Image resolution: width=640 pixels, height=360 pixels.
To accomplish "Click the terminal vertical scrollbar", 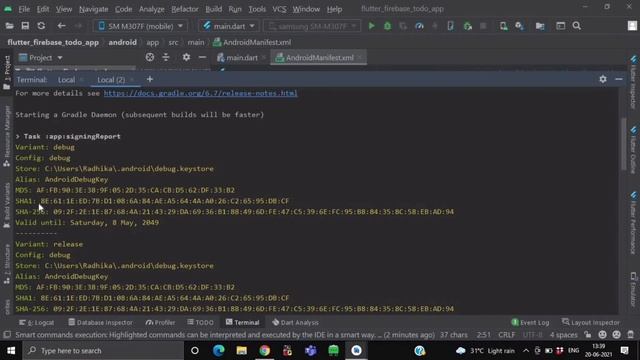I will point(623,144).
